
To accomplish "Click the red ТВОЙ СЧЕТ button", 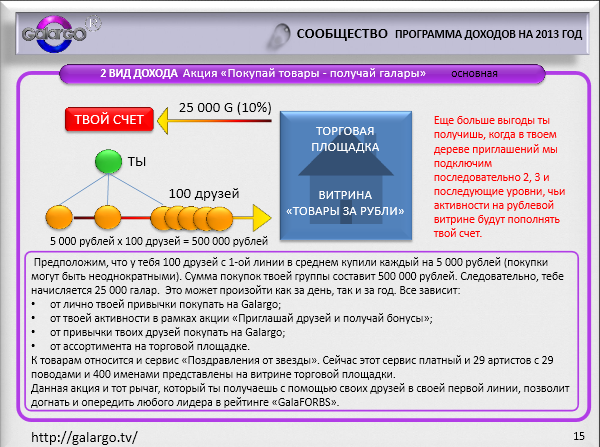I will pyautogui.click(x=109, y=119).
